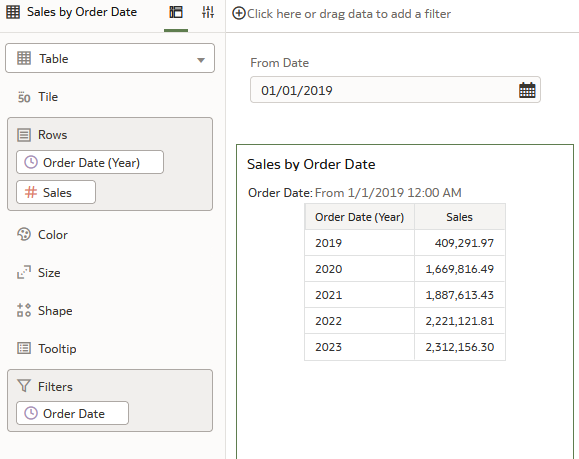The image size is (579, 459).
Task: Select the 2022 year cell
Action: (359, 321)
